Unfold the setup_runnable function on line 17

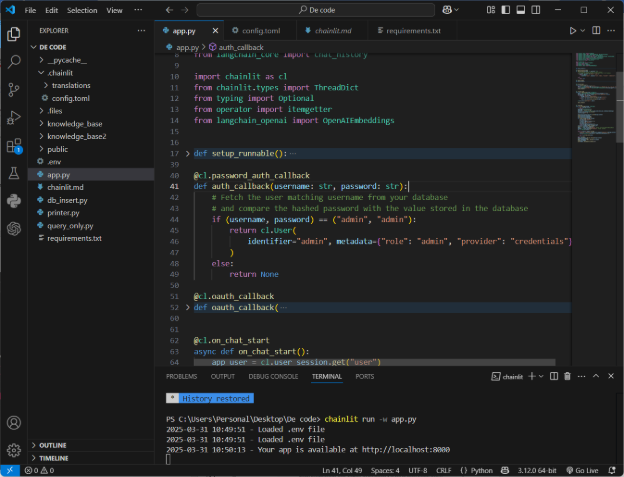pyautogui.click(x=187, y=153)
